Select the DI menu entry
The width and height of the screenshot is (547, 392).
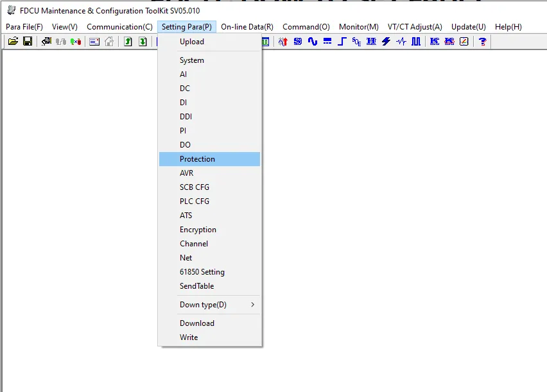coord(210,103)
